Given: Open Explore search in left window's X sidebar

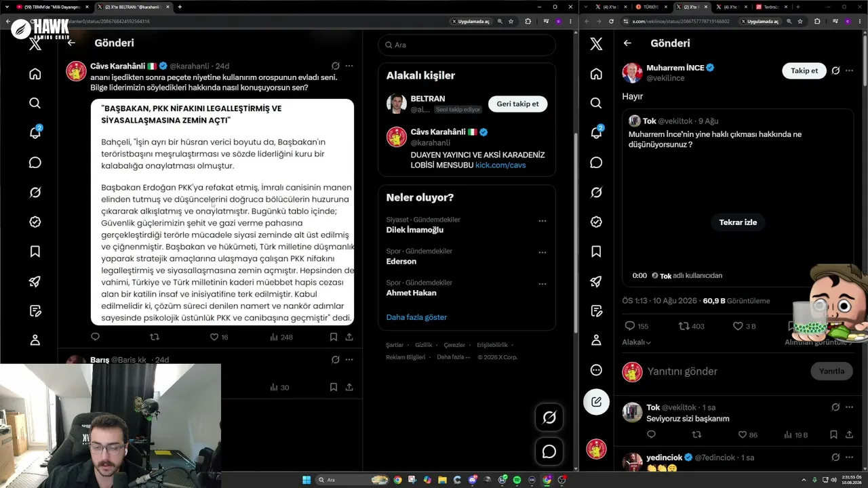Looking at the screenshot, I should click(x=35, y=103).
